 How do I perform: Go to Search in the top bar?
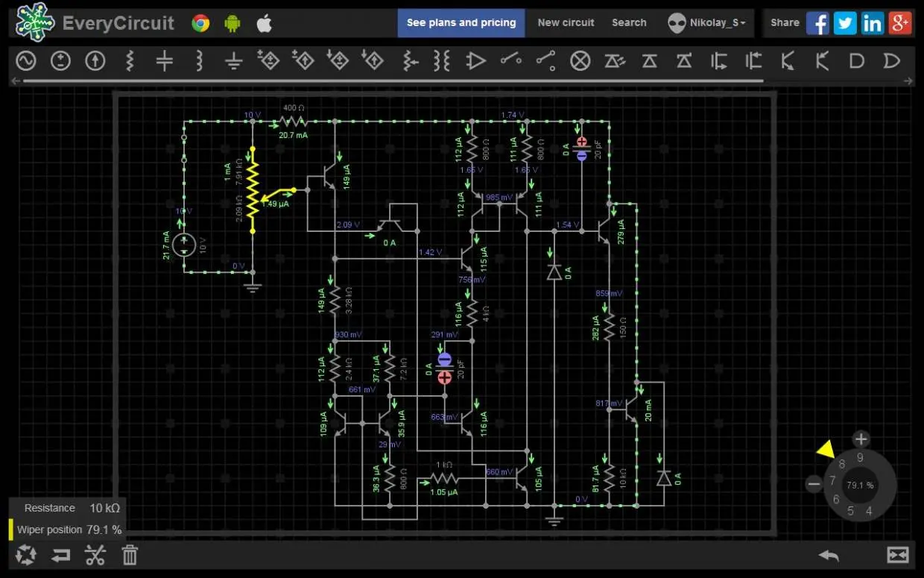[629, 23]
